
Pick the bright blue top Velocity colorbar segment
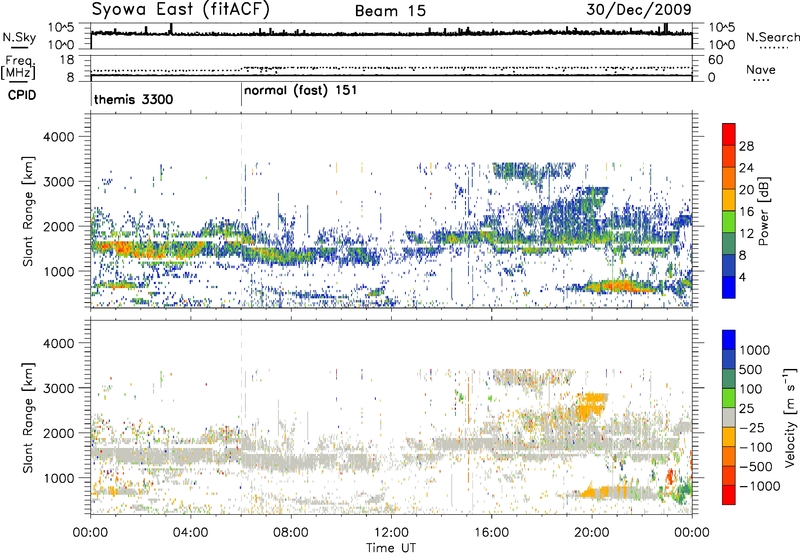coord(729,340)
